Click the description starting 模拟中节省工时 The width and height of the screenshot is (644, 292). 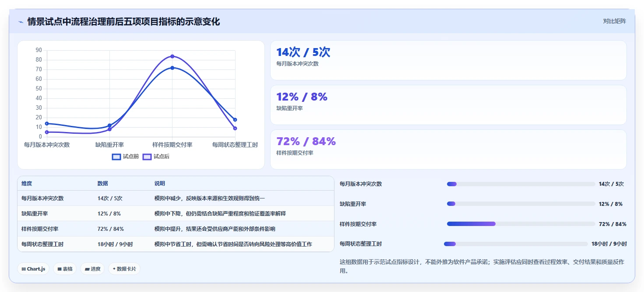tap(233, 244)
